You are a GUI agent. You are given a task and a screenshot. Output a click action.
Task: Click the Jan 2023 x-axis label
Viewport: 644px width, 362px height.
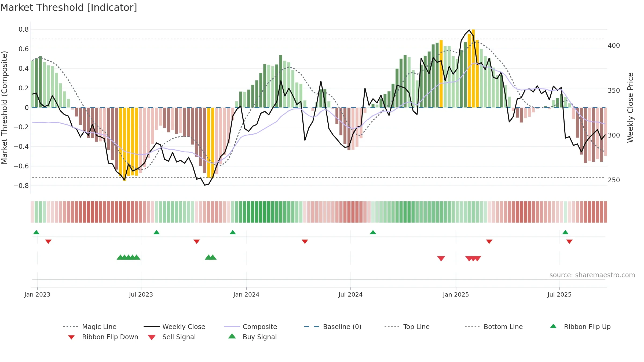pos(37,294)
